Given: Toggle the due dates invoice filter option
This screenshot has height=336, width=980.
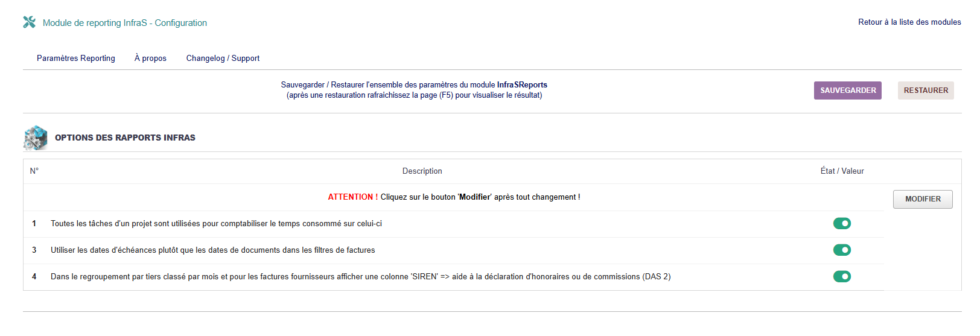Looking at the screenshot, I should (x=842, y=250).
